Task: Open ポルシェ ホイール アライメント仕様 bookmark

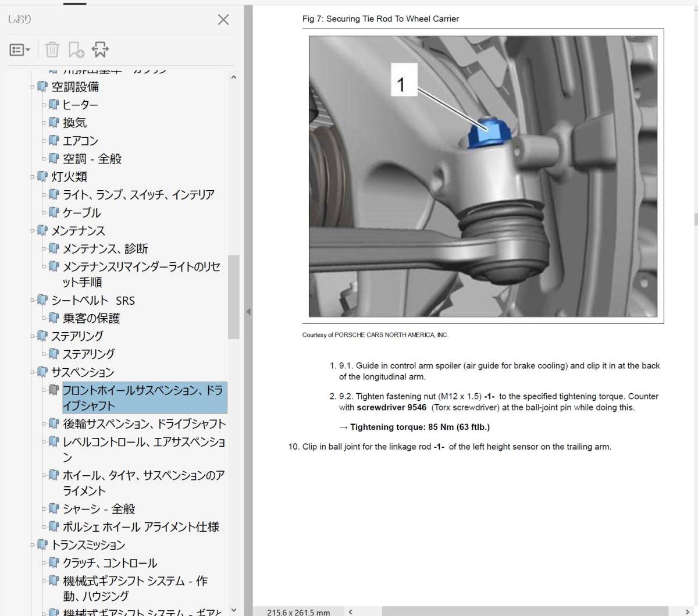Action: point(141,527)
